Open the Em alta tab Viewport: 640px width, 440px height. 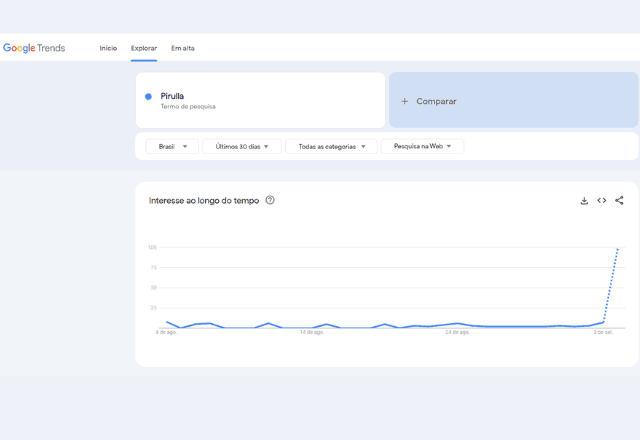(x=182, y=48)
